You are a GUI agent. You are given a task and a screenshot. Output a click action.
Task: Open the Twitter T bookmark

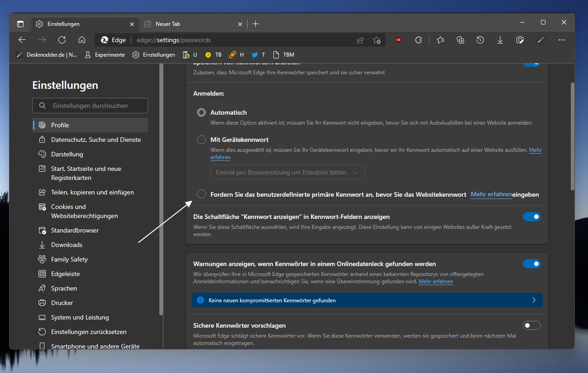point(258,55)
